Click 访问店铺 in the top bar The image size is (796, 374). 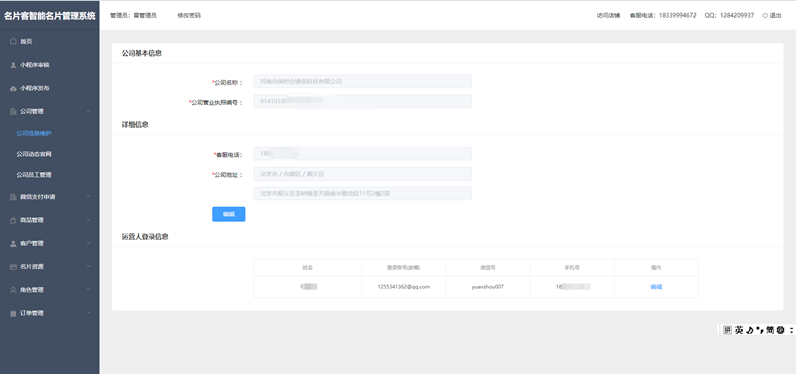pyautogui.click(x=608, y=16)
